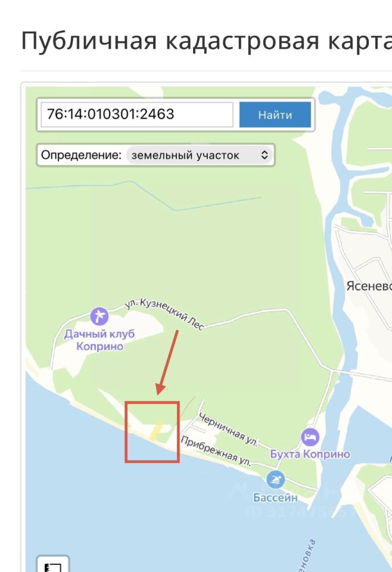Select the yellow highlighted land parcel
The height and width of the screenshot is (572, 392).
point(157,430)
